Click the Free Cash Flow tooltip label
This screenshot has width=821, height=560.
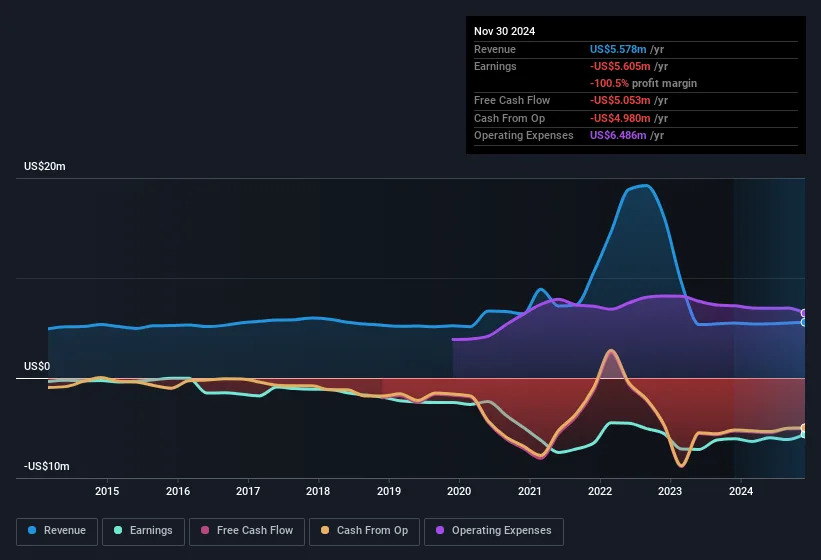[x=512, y=100]
